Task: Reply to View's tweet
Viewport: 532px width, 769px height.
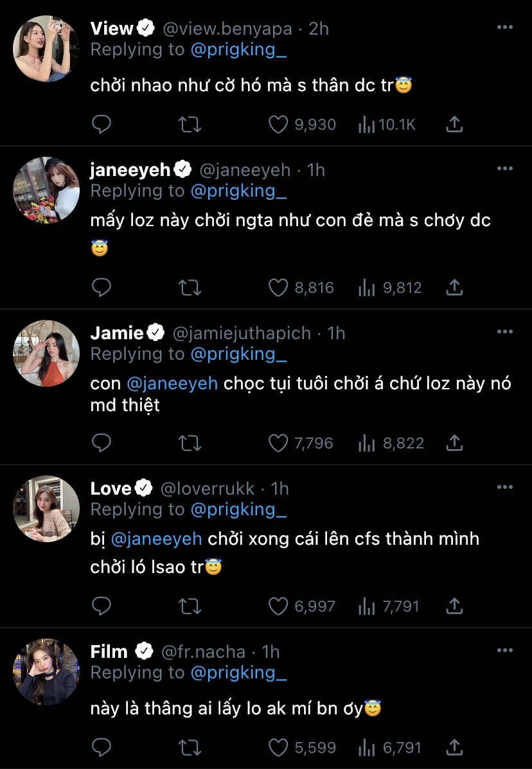Action: 102,125
